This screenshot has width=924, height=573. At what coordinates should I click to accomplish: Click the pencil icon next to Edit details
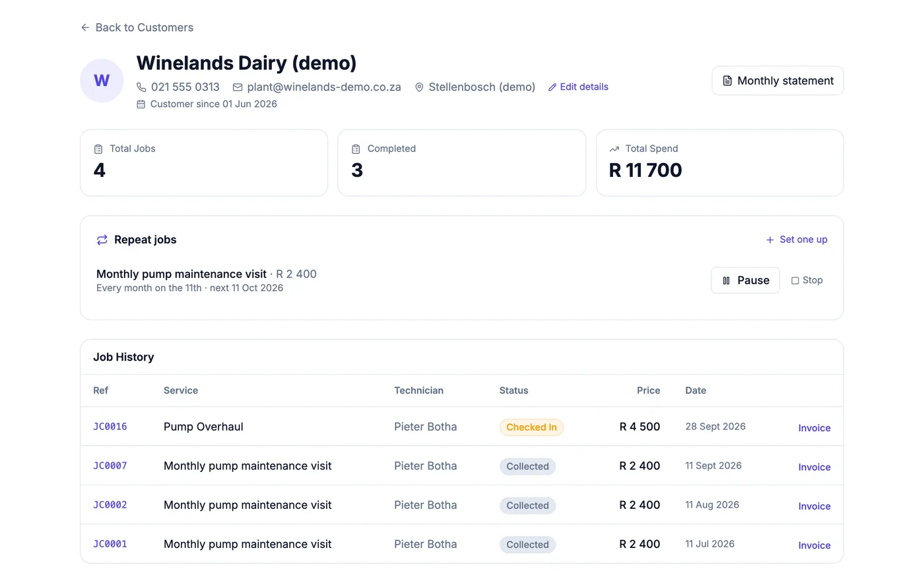(x=552, y=87)
